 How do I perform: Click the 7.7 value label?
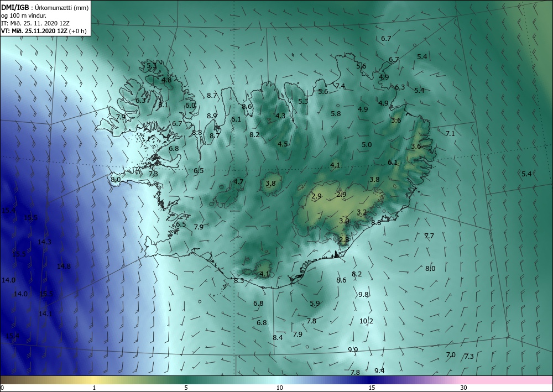pyautogui.click(x=429, y=236)
